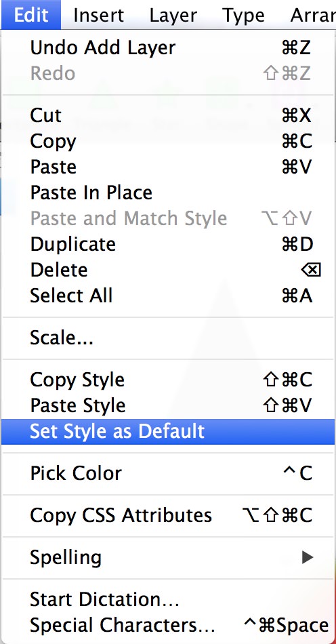336x644 pixels.
Task: Activate Pick Color eyedropper option
Action: [168, 474]
